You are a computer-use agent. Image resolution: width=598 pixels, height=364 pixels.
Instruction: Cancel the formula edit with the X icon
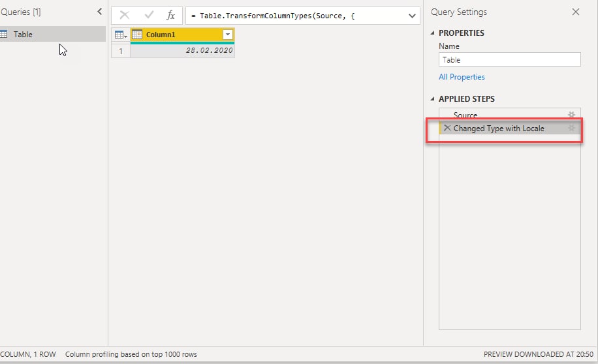pos(124,15)
